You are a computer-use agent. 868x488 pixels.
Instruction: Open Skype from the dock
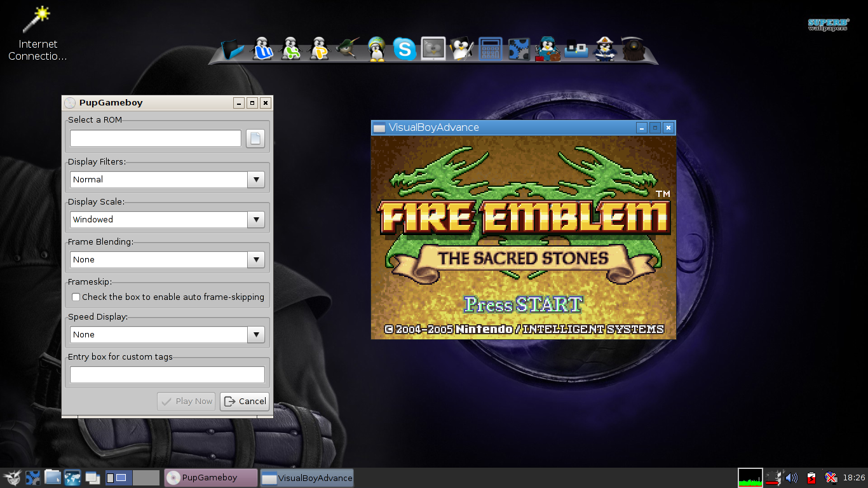(x=405, y=48)
